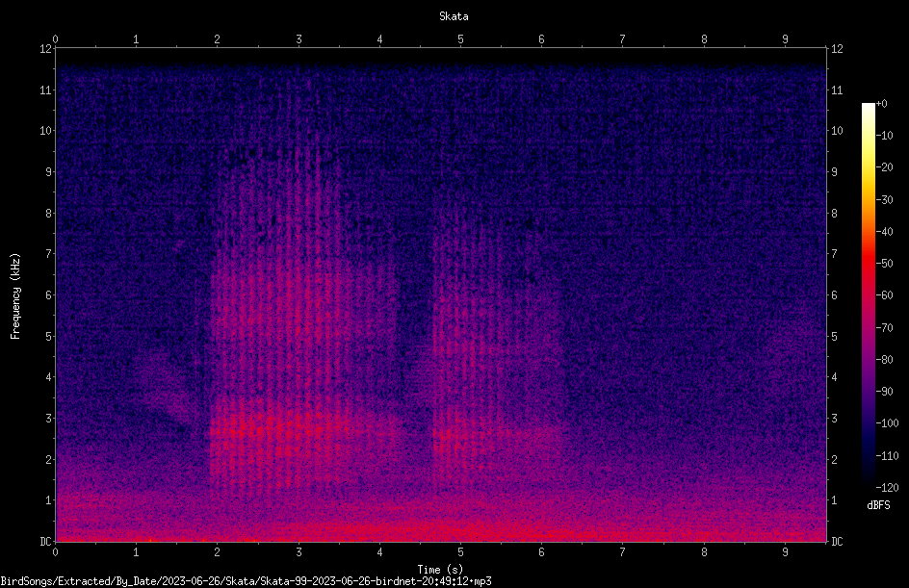Click the "1" tick on the left frequency axis

(x=48, y=500)
